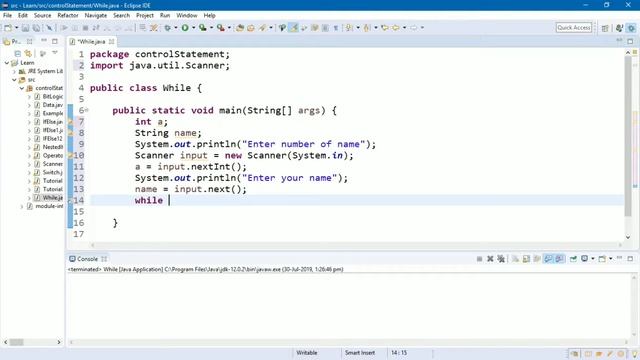The width and height of the screenshot is (640, 360).
Task: Open the Run configurations dropdown arrow
Action: point(193,28)
